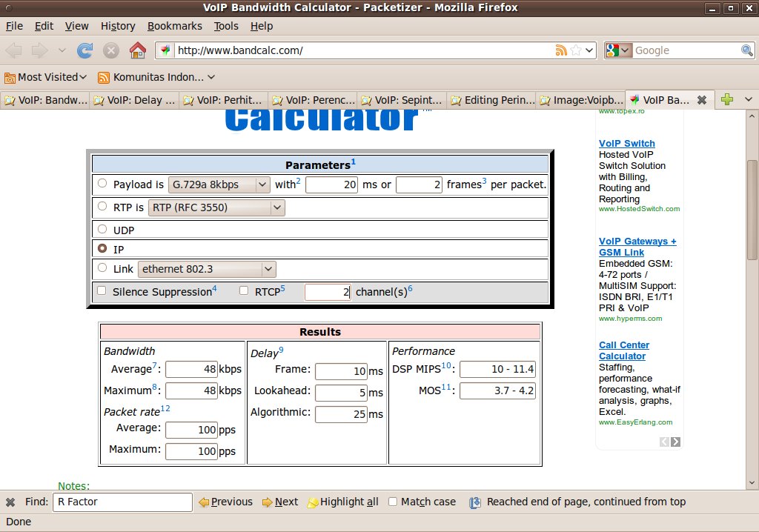
Task: Switch to the VoIP: Delay tab
Action: (x=134, y=100)
